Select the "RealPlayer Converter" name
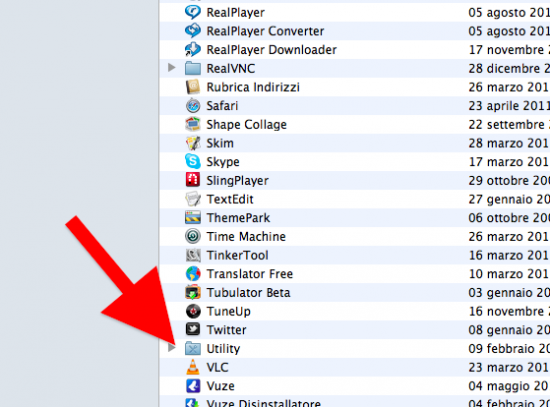550x407 pixels. pyautogui.click(x=265, y=31)
